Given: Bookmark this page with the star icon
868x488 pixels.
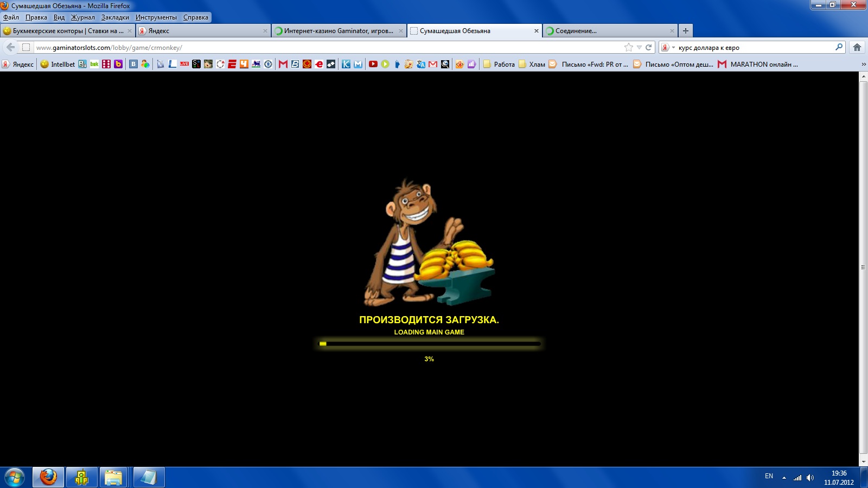Looking at the screenshot, I should [629, 47].
